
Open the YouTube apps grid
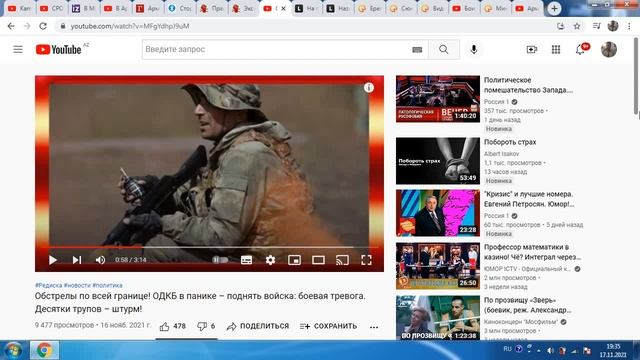pyautogui.click(x=556, y=49)
